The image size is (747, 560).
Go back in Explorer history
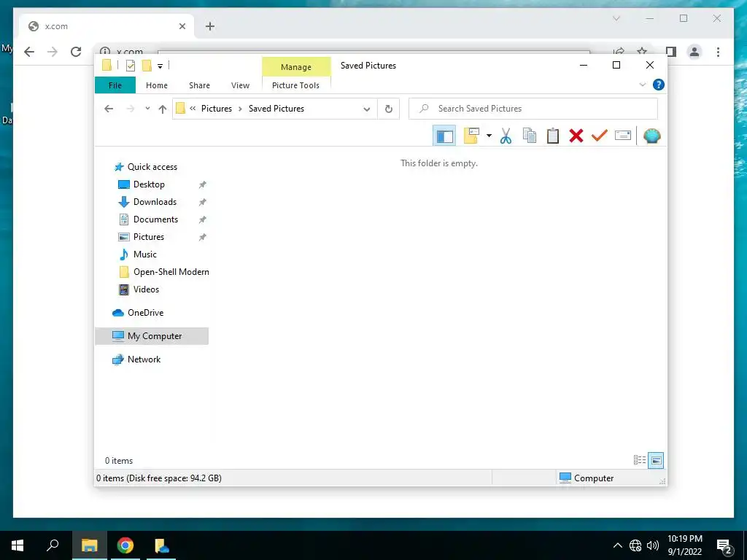109,109
